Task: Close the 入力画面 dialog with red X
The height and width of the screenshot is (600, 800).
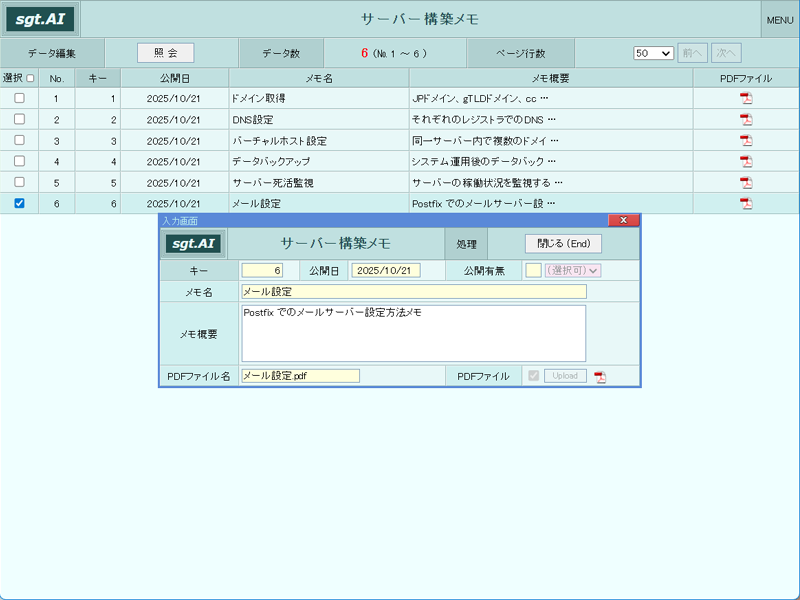Action: [x=623, y=220]
